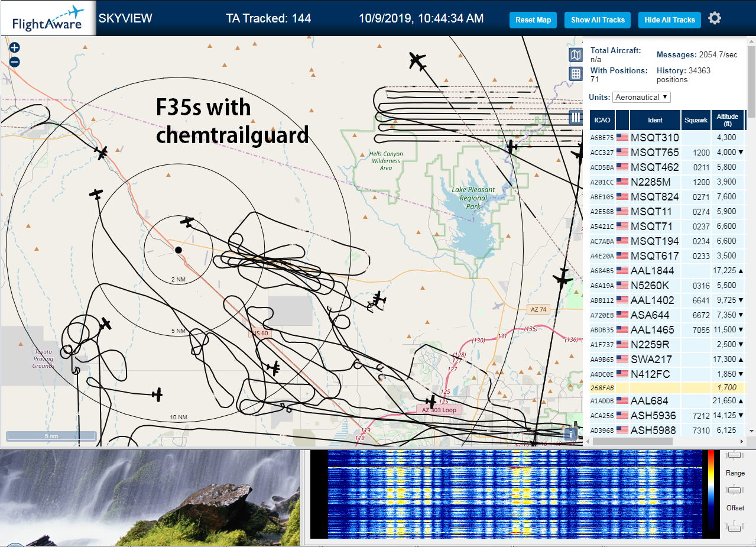Click horizontal scrollbar right arrow under table
The image size is (756, 547).
[x=742, y=441]
